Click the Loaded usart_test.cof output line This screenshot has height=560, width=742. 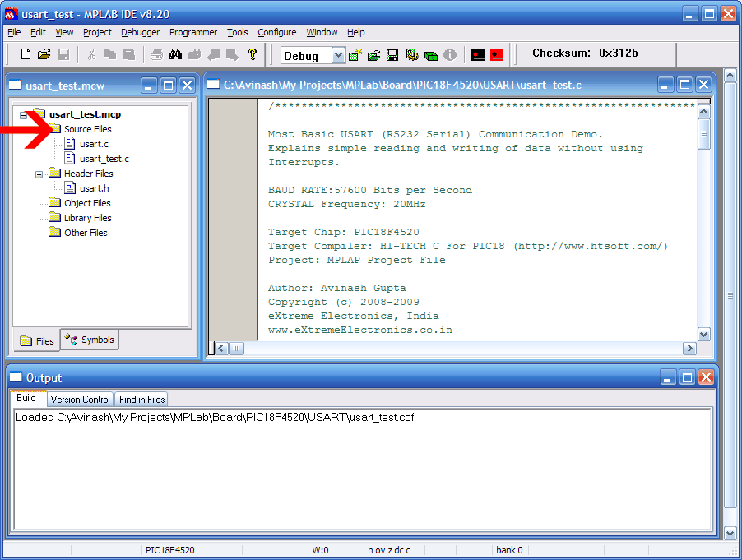[x=216, y=417]
